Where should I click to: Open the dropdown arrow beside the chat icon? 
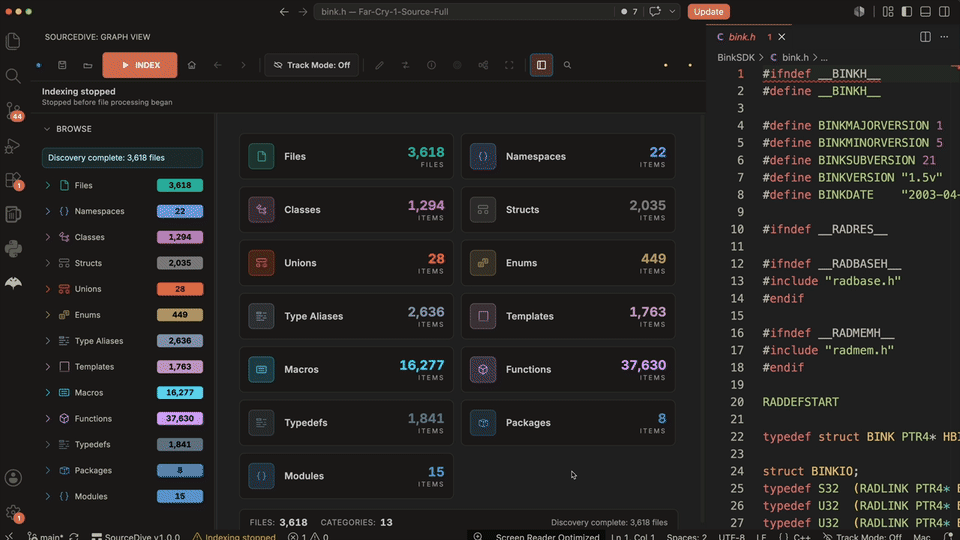pos(672,12)
